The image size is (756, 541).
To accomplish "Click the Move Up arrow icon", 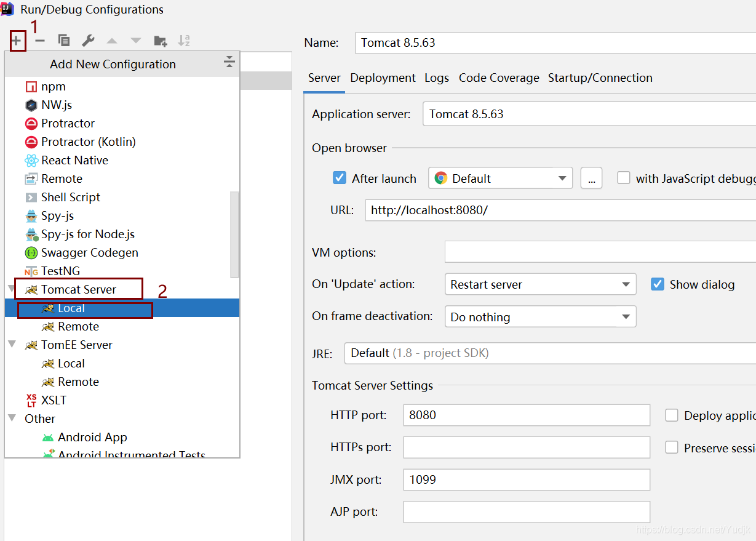I will (111, 41).
